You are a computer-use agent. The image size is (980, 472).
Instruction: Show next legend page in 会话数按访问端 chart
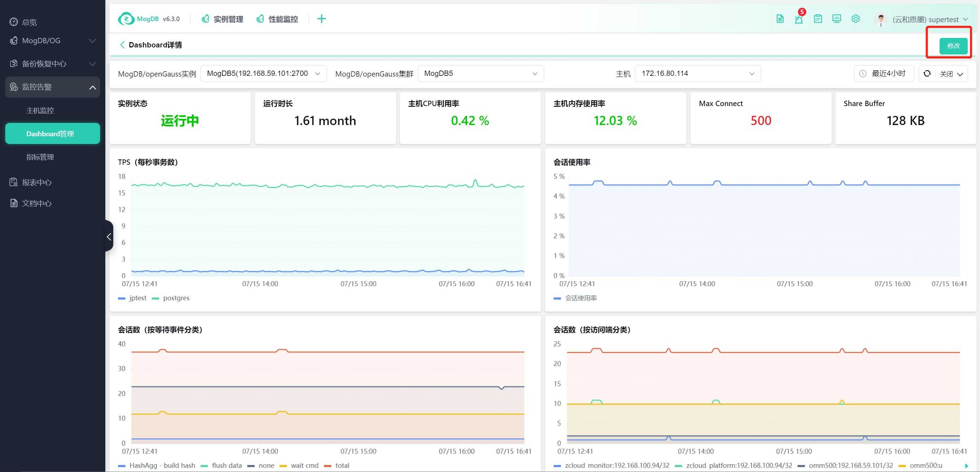tap(967, 466)
